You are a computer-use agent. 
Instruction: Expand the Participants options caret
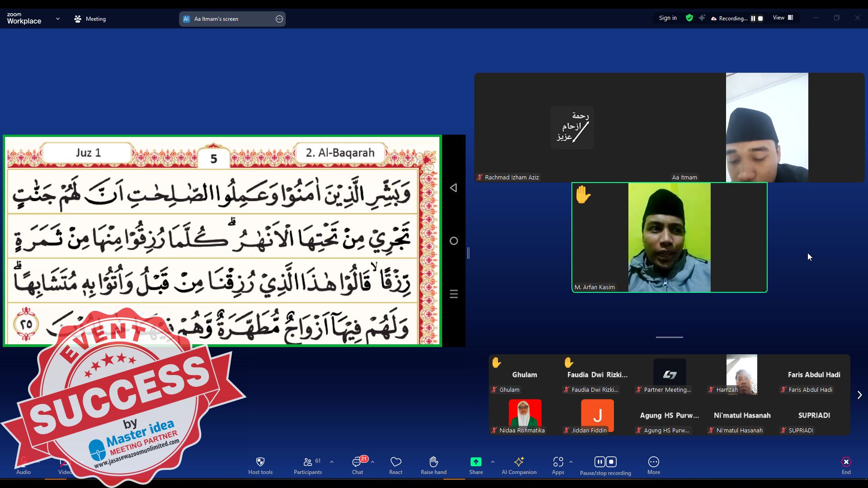coord(332,462)
